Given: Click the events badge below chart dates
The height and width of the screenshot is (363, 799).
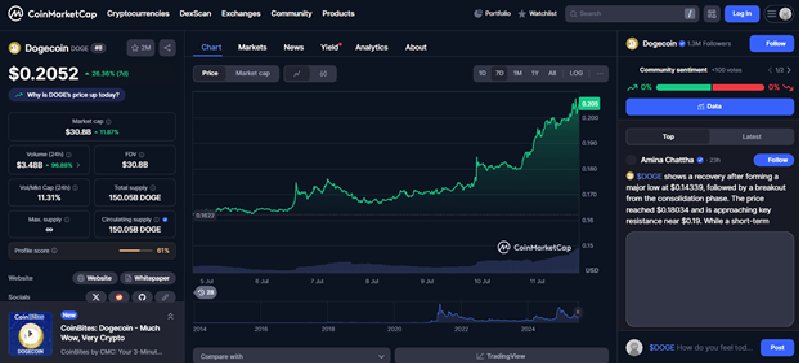Looking at the screenshot, I should (205, 293).
